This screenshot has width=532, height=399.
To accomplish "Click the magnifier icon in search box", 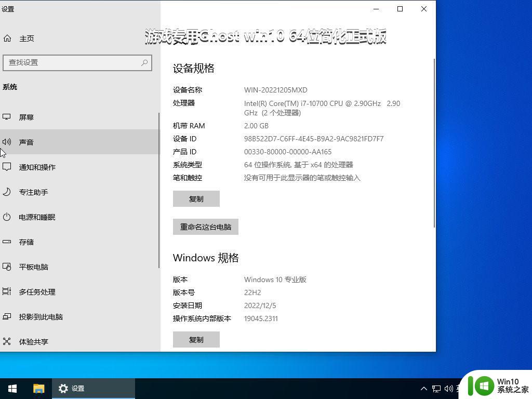I will [x=144, y=62].
